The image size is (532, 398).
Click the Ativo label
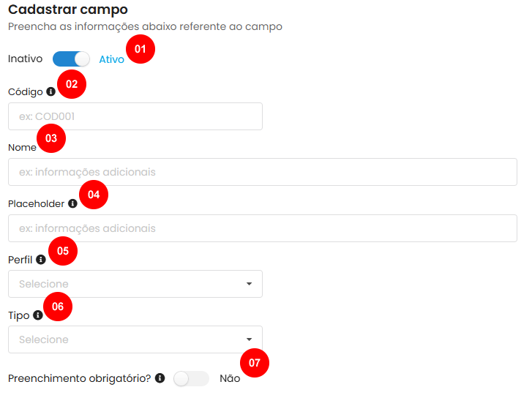coord(112,59)
